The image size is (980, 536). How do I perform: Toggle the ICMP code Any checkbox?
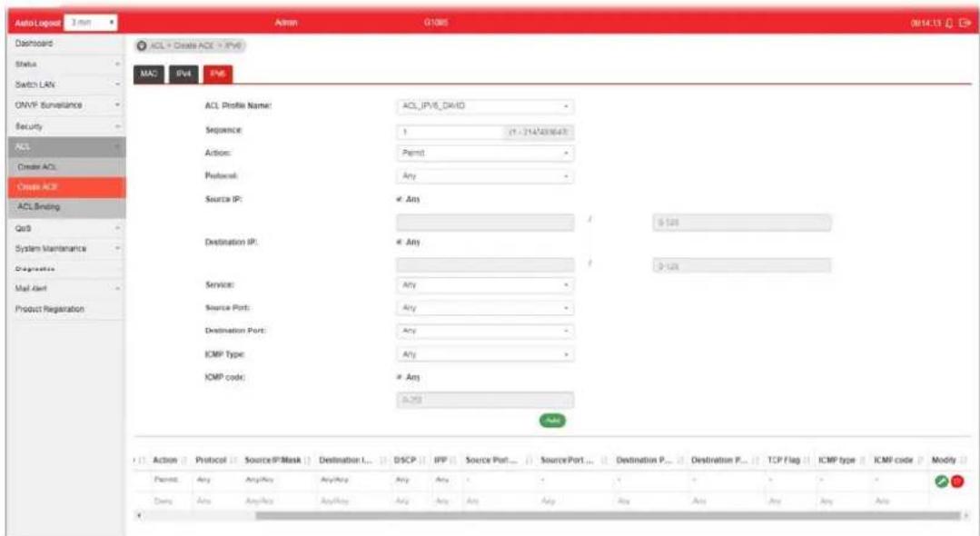point(400,377)
